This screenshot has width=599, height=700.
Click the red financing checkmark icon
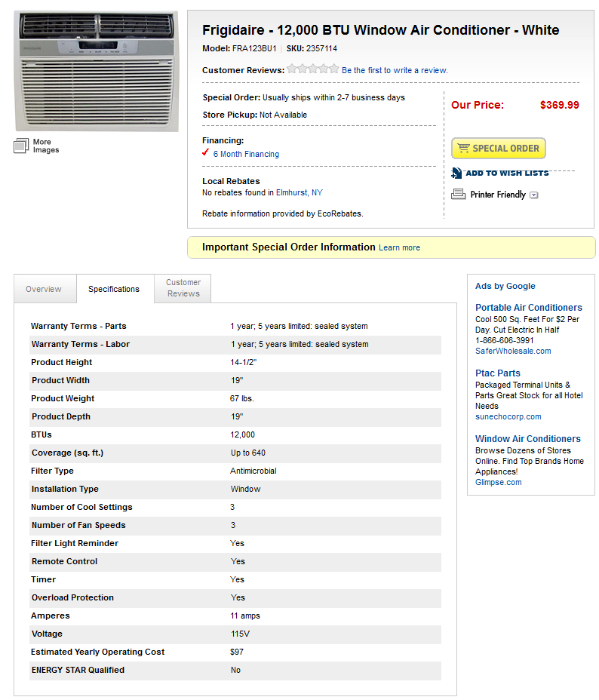click(x=206, y=152)
